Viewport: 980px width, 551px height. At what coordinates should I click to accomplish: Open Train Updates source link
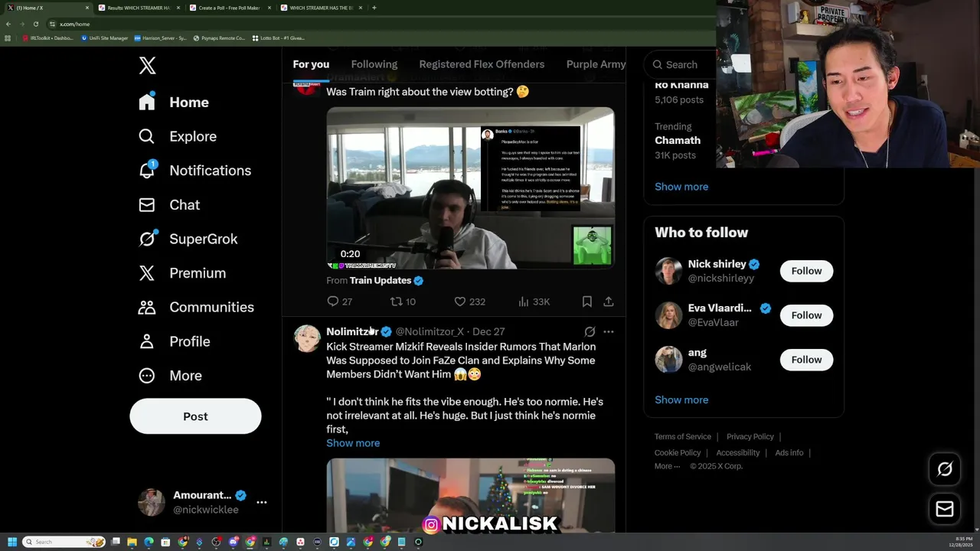tap(381, 281)
